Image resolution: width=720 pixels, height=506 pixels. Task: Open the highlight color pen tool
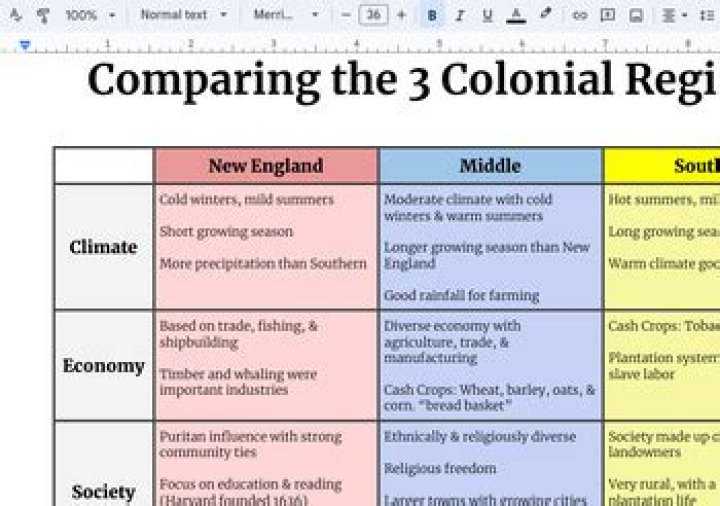pos(545,14)
